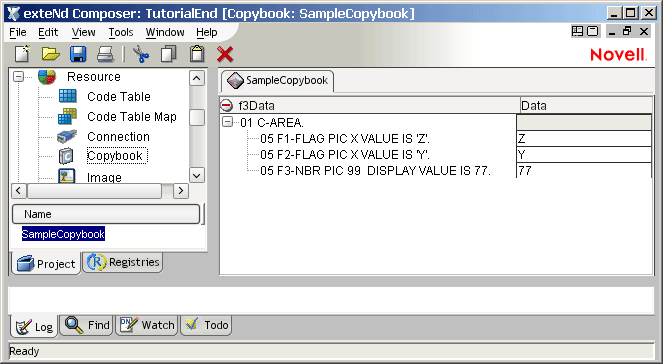The image size is (663, 364).
Task: Click the Data column header
Action: (586, 105)
